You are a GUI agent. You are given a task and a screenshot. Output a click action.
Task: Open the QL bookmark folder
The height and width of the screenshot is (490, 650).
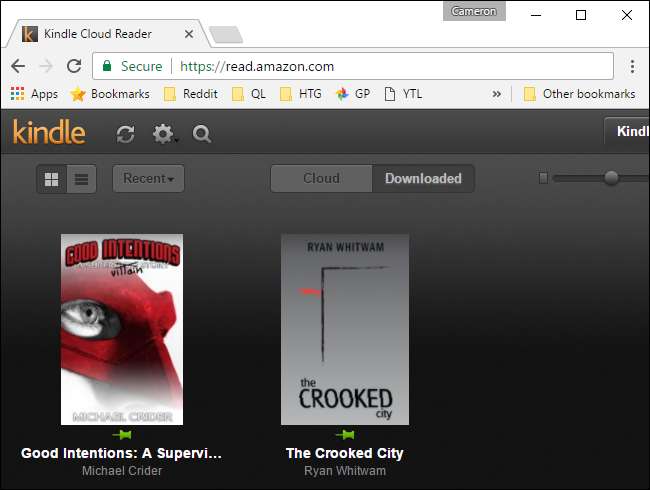tap(249, 94)
